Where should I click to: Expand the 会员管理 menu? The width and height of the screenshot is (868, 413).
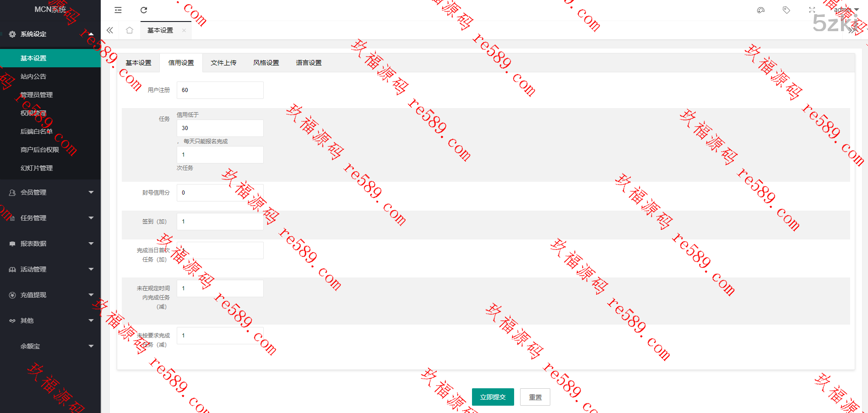50,192
